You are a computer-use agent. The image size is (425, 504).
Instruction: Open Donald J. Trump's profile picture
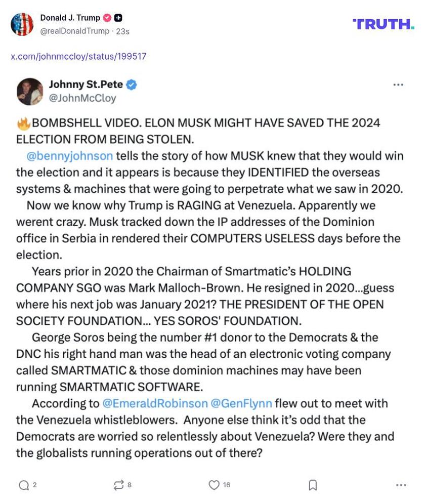[x=22, y=24]
